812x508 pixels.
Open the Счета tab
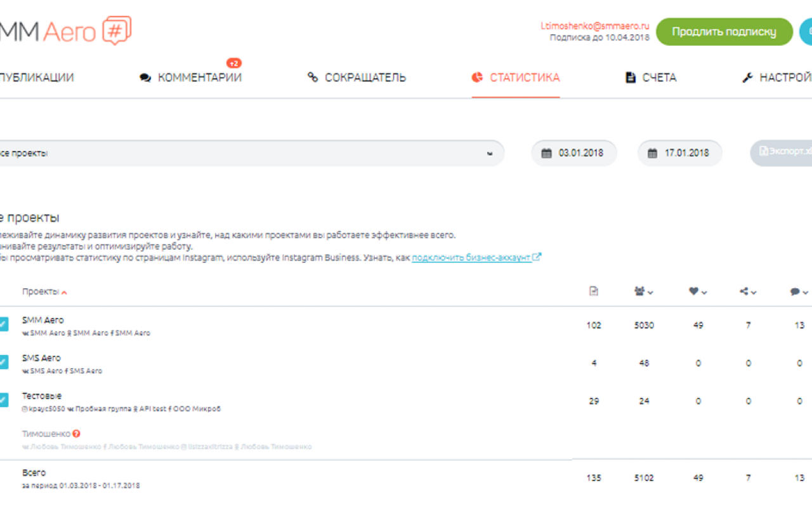pyautogui.click(x=651, y=78)
